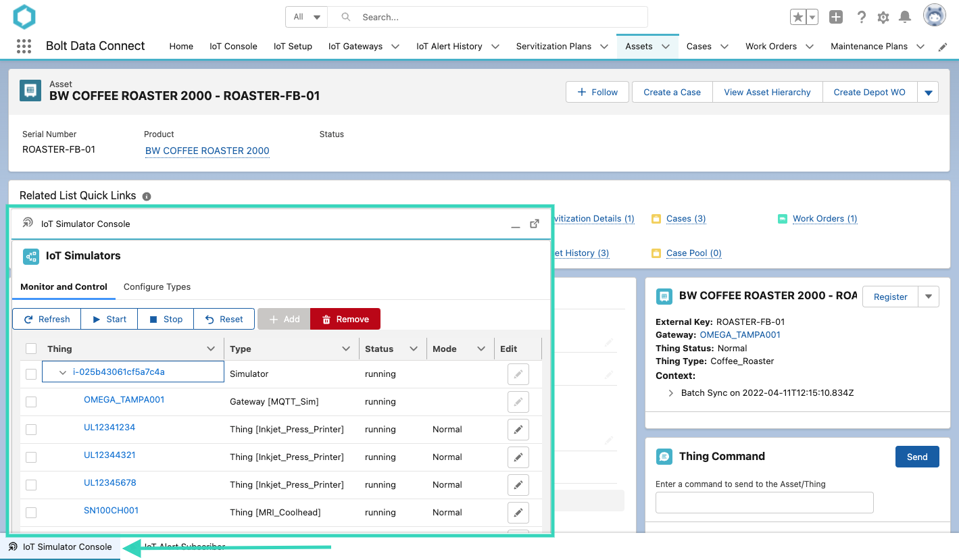959x560 pixels.
Task: Collapse the i-025b43061cf5a7c4a simulator tree row
Action: [x=63, y=372]
